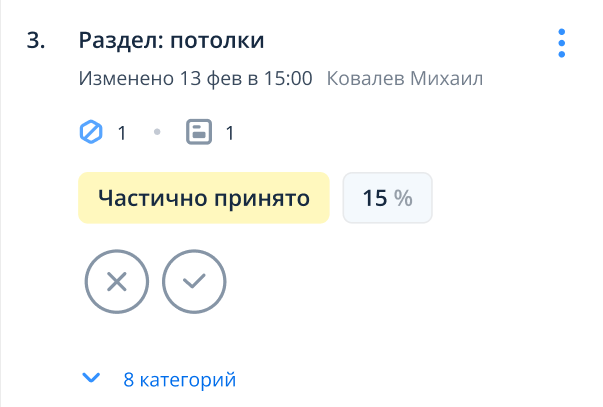
Task: Reject the section with the X button
Action: pos(117,281)
